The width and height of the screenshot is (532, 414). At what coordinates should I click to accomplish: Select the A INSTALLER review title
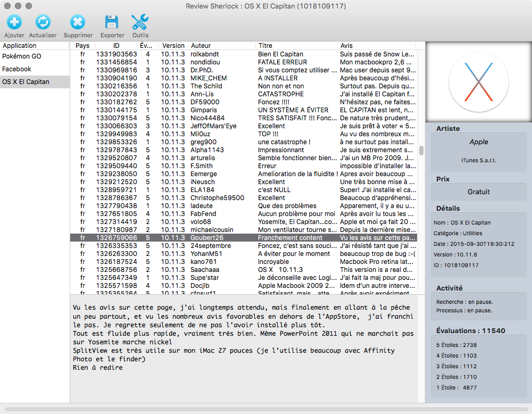point(278,78)
